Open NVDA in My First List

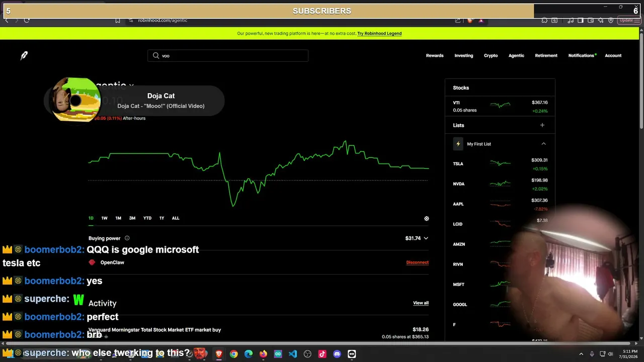click(x=500, y=184)
